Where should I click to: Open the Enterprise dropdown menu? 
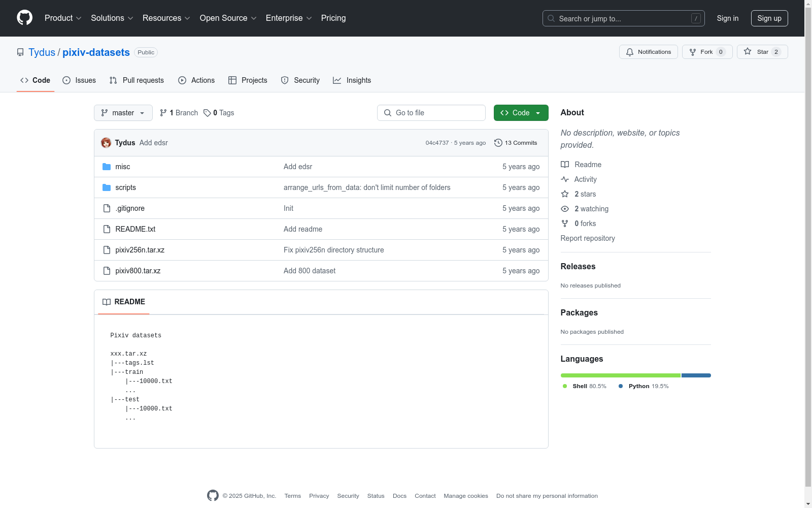pos(289,18)
